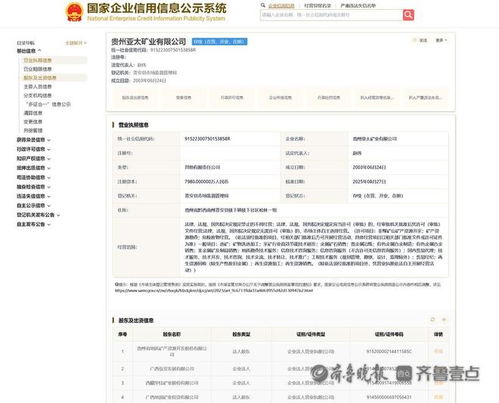499x403 pixels.
Task: Click the search input field in header
Action: (x=331, y=15)
